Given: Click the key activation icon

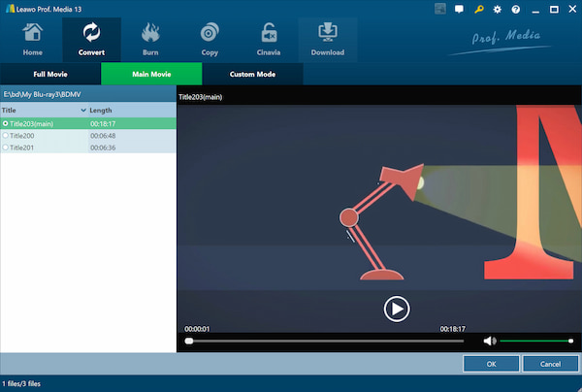Looking at the screenshot, I should coord(479,10).
